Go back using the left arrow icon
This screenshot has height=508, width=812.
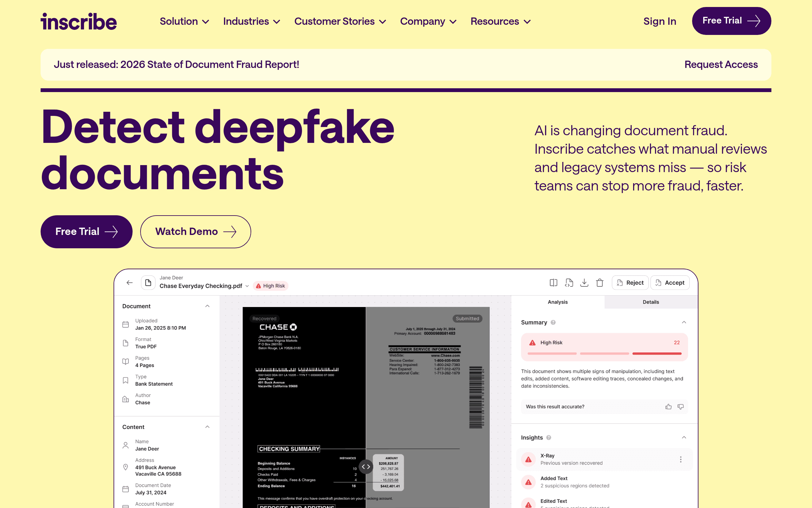pos(129,283)
